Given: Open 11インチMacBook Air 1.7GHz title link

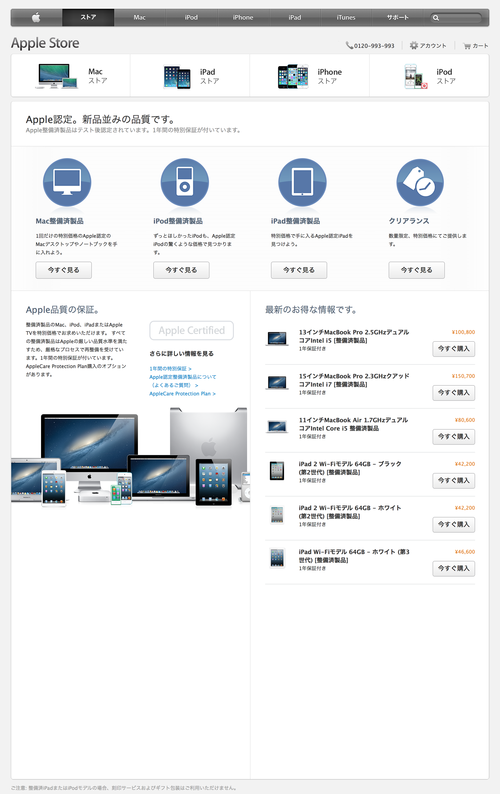Looking at the screenshot, I should [x=353, y=424].
